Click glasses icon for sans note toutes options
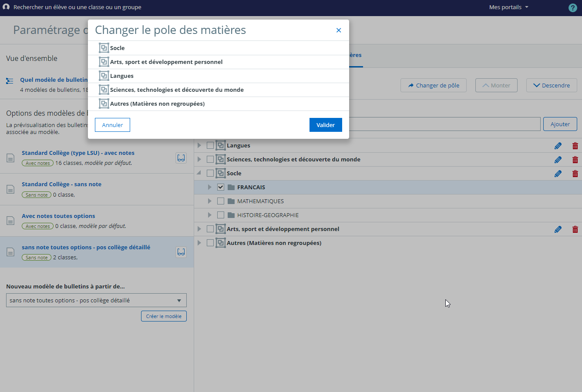Screen dimensions: 582x392 (x=181, y=252)
